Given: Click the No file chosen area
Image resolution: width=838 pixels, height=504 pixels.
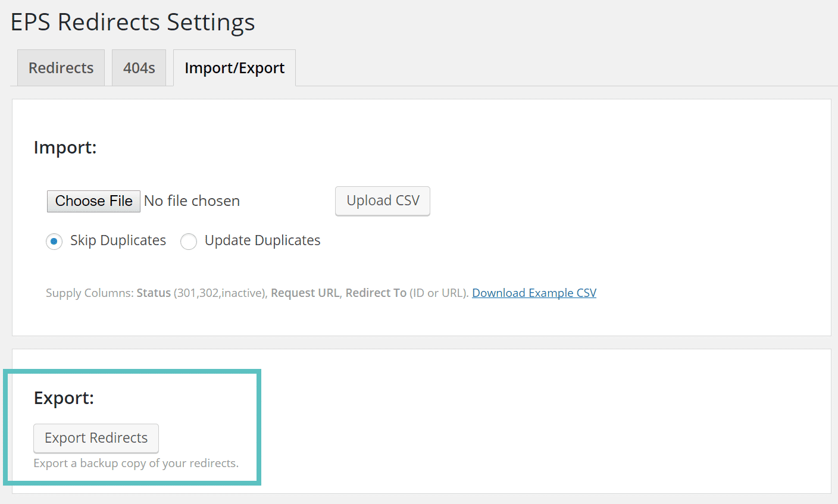Looking at the screenshot, I should pos(192,201).
